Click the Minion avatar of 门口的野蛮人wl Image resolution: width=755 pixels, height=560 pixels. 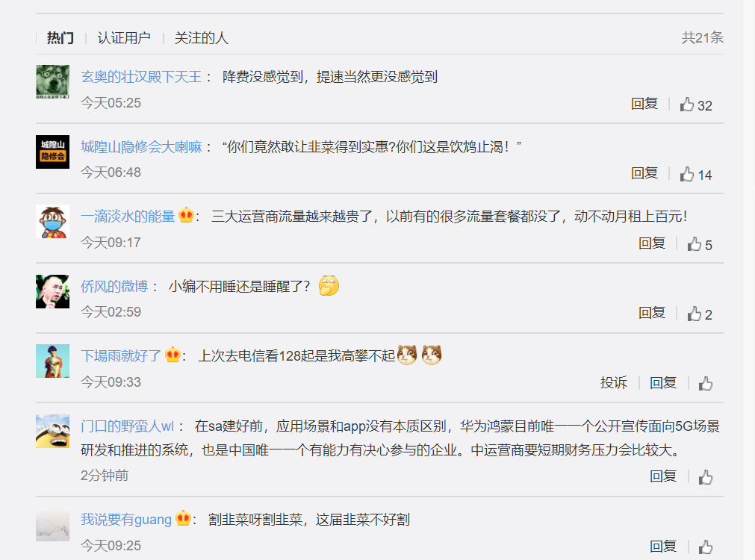coord(52,431)
